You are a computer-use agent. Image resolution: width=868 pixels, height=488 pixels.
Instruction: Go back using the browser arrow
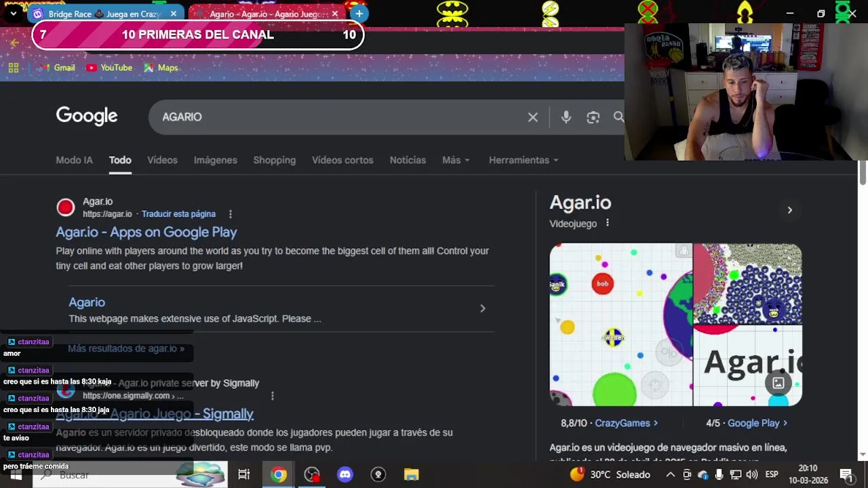point(15,43)
